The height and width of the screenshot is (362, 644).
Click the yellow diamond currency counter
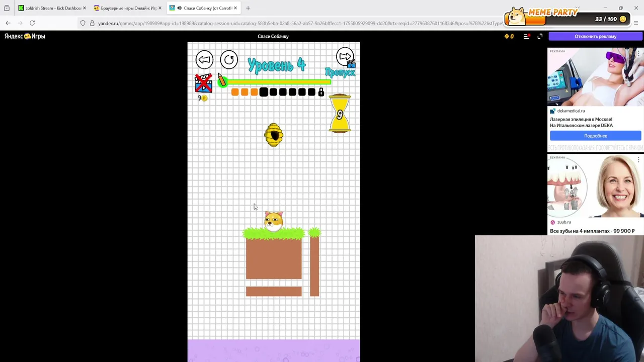tap(509, 36)
